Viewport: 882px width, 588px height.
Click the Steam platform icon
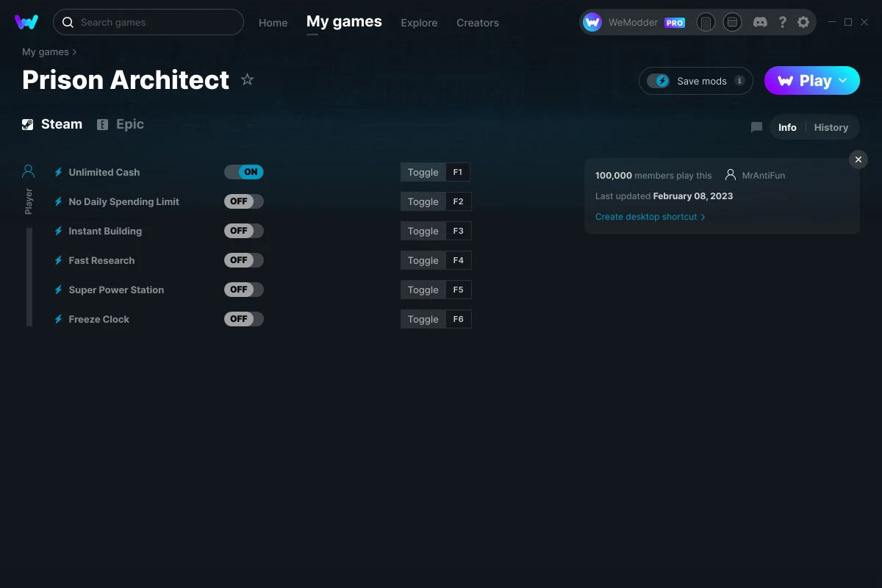27,124
